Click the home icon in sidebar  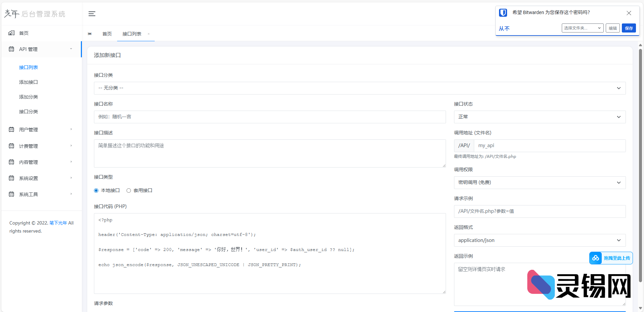(x=11, y=33)
